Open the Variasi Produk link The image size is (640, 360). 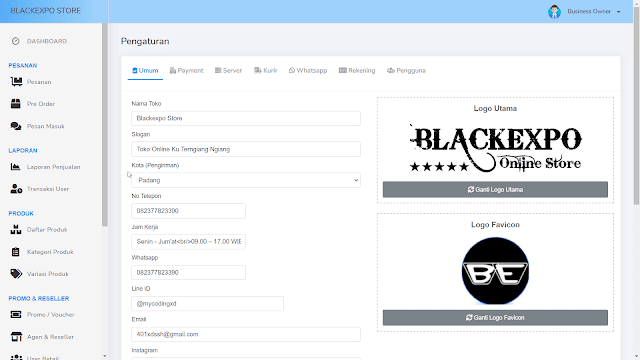tap(48, 274)
